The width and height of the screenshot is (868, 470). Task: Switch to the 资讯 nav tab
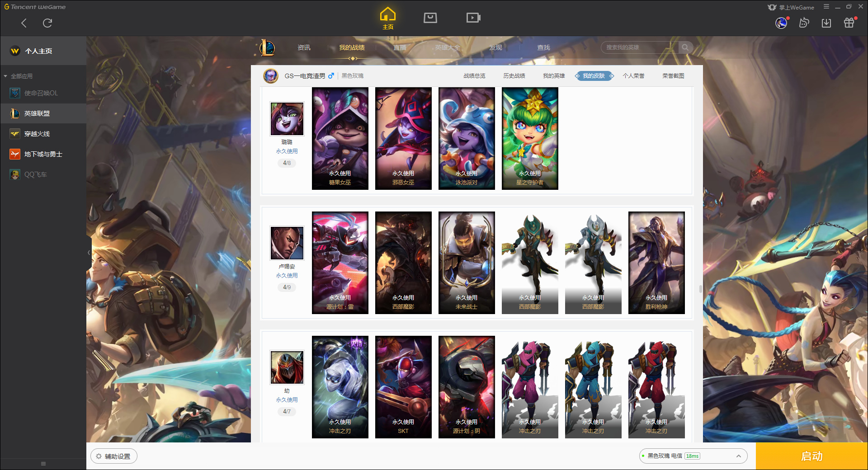click(304, 47)
